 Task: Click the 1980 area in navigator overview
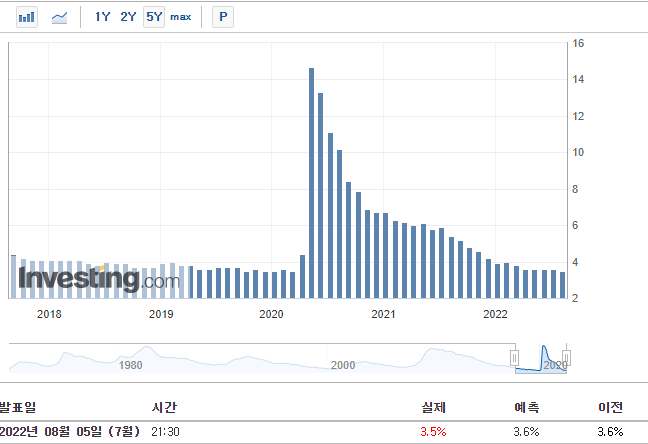click(x=130, y=365)
